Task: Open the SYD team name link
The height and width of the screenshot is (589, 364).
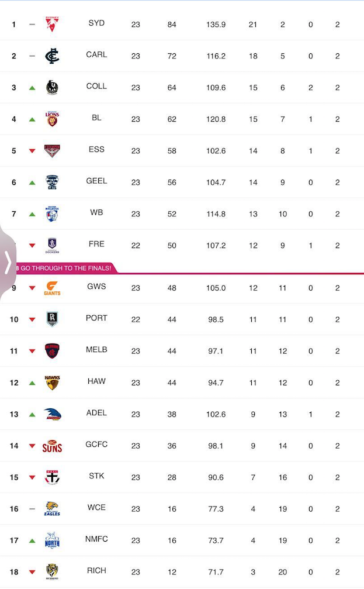Action: click(x=96, y=23)
